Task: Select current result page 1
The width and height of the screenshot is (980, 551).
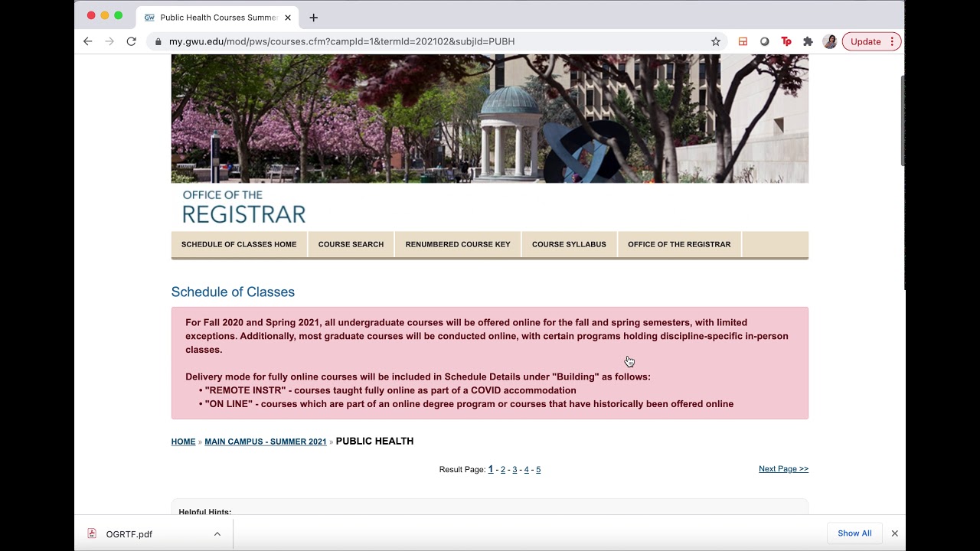Action: [x=491, y=469]
